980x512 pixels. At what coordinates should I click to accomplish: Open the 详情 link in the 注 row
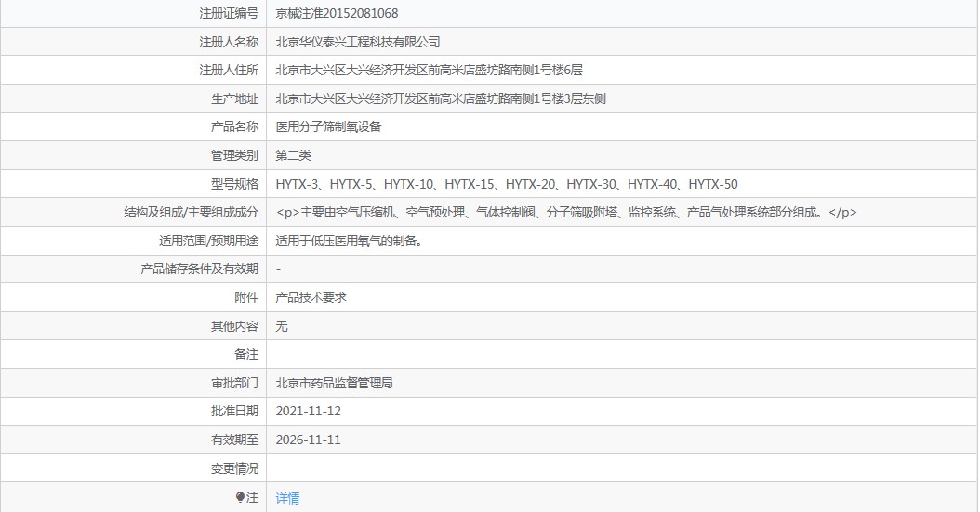287,498
